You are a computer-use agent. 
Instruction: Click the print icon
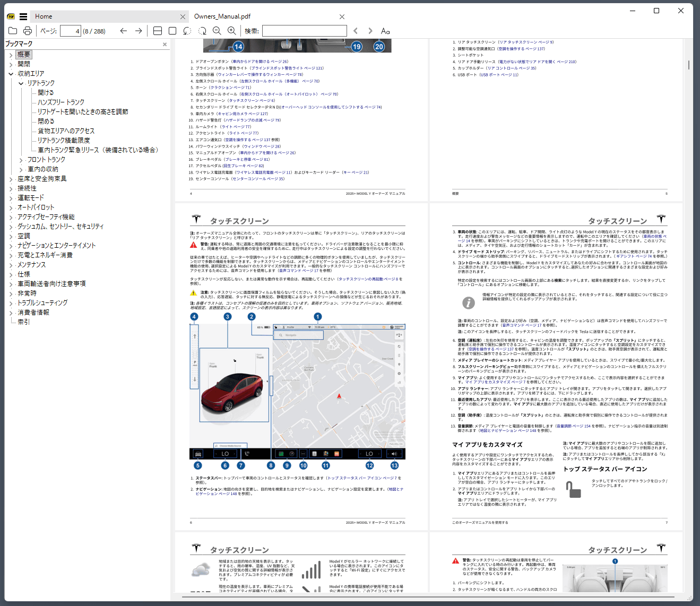pyautogui.click(x=28, y=31)
